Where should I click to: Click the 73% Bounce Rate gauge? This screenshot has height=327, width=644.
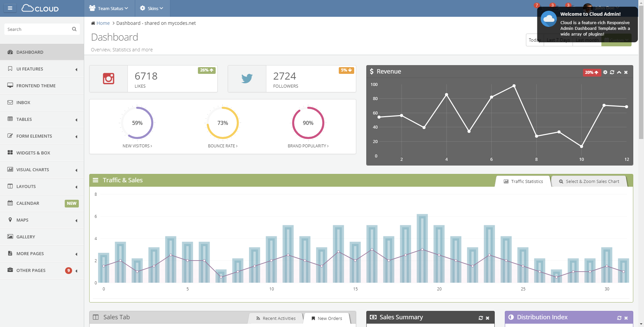223,123
